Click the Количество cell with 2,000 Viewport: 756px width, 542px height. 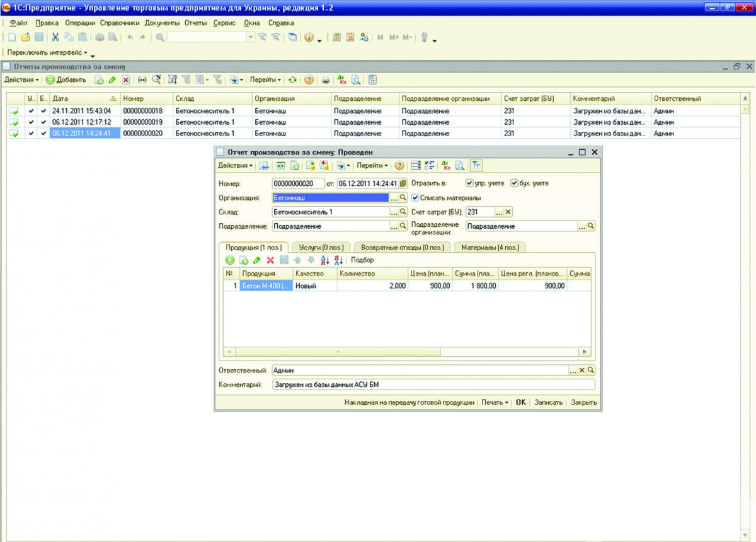tap(372, 286)
